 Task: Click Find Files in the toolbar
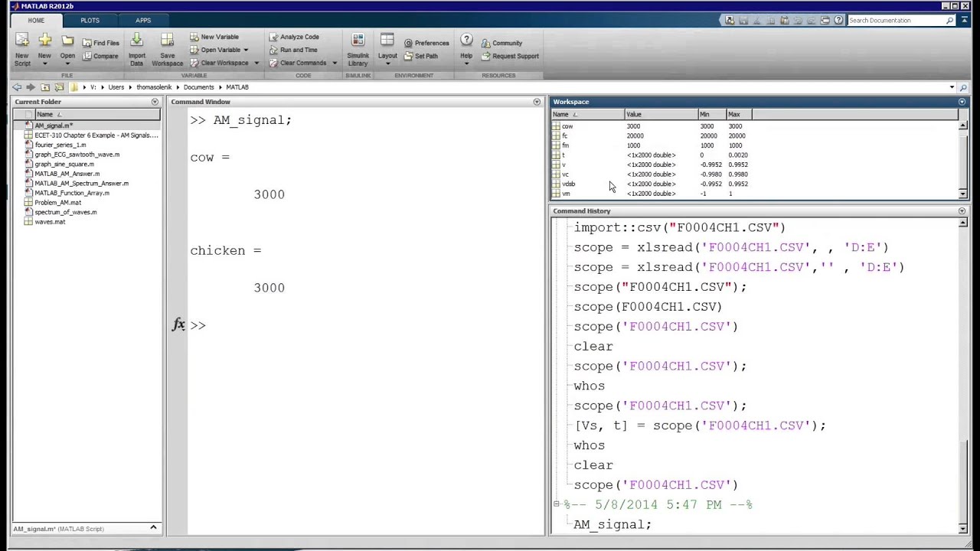(100, 43)
